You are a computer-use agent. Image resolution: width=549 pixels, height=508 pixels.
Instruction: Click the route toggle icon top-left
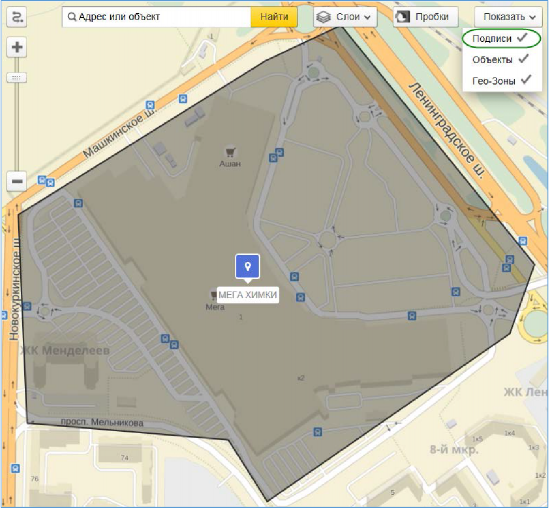16,17
